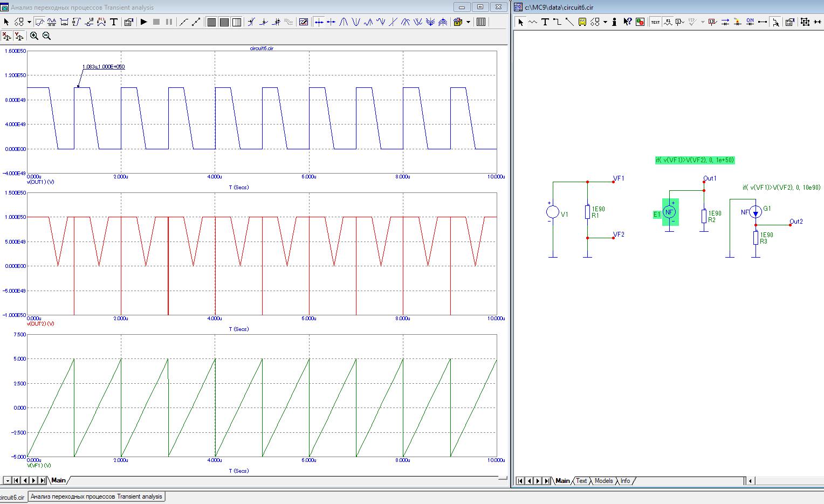This screenshot has height=504, width=824.
Task: Open dropdown beside VIP button
Action: pyautogui.click(x=703, y=22)
